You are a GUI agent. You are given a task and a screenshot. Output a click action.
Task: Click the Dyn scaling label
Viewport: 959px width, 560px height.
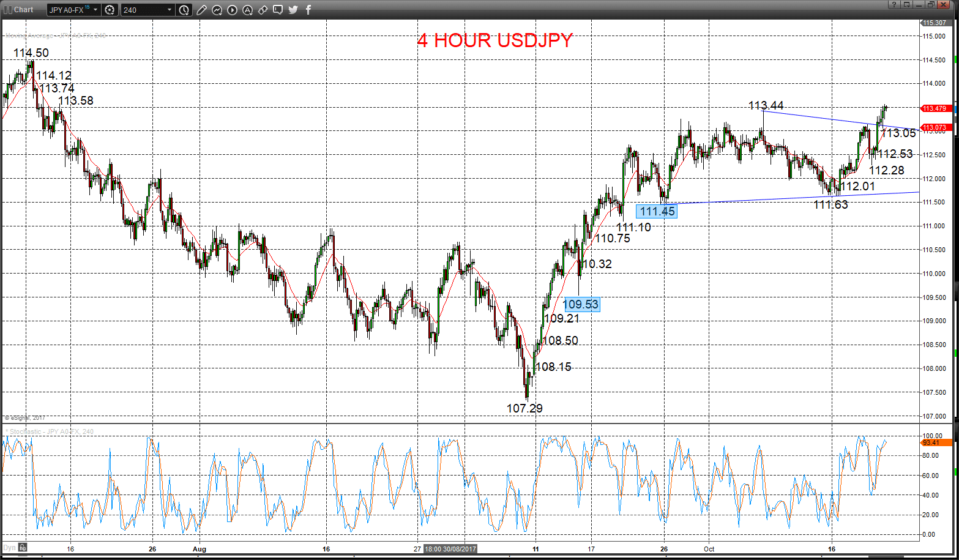[9, 547]
